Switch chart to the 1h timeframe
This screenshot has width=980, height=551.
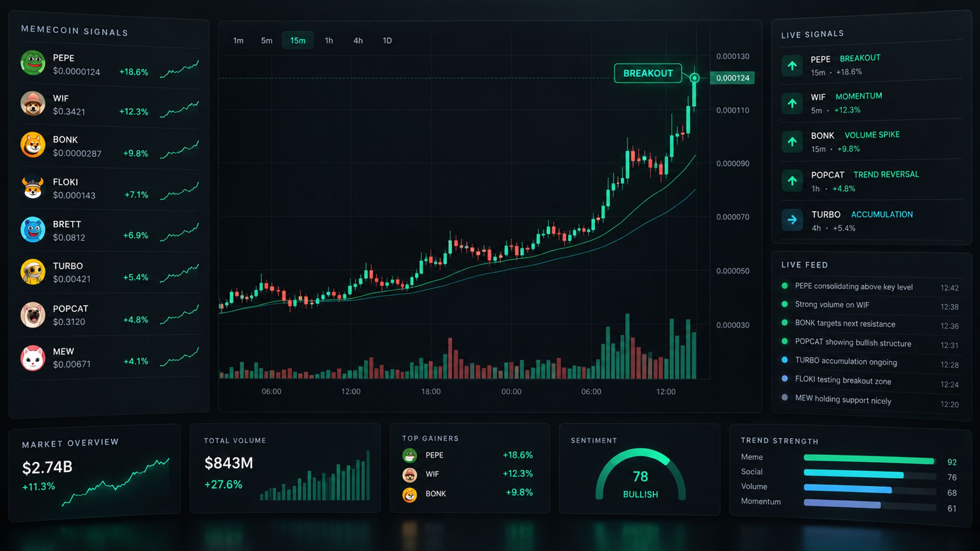(x=329, y=41)
